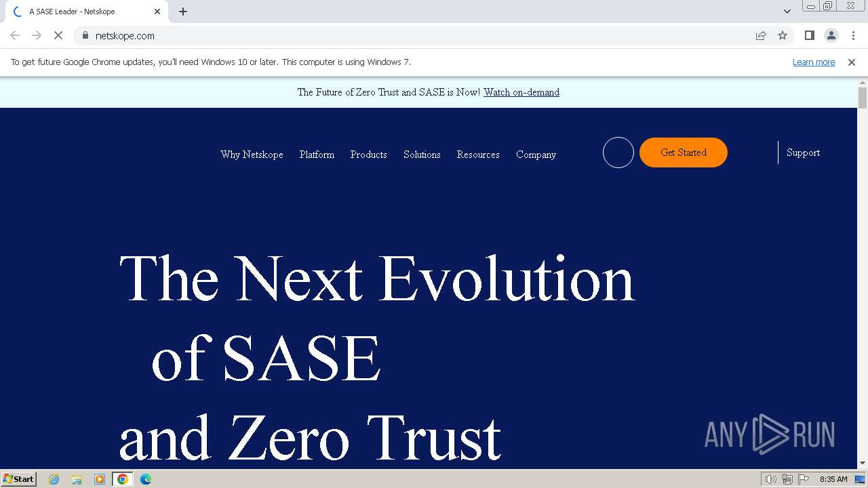Go back to previous page
The image size is (868, 488).
[15, 35]
